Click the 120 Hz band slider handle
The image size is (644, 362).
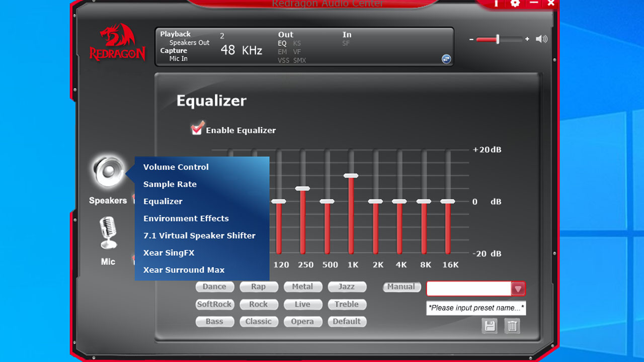click(279, 201)
